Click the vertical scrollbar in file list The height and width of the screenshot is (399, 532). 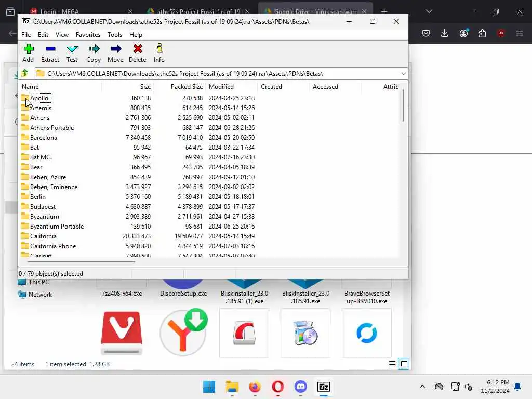(403, 105)
